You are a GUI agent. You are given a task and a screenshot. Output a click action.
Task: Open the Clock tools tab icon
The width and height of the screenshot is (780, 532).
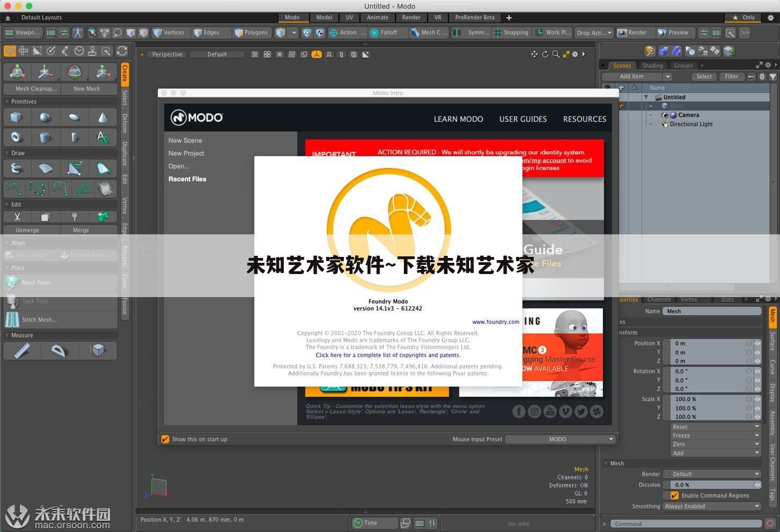tap(79, 51)
